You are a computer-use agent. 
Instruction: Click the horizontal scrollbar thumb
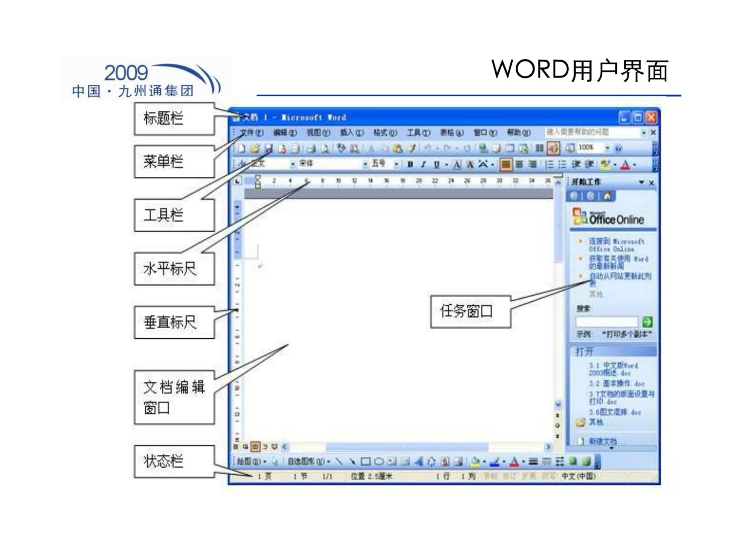pyautogui.click(x=407, y=447)
